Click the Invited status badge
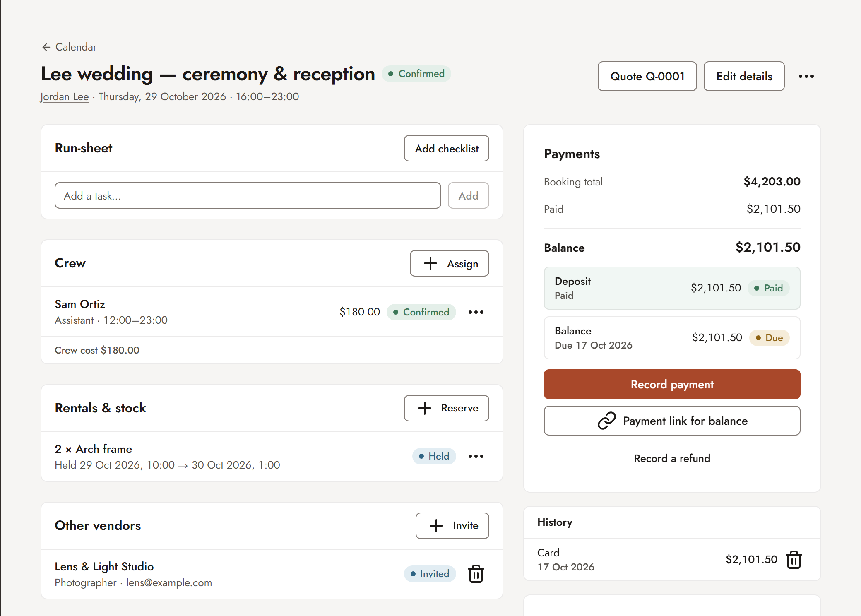The height and width of the screenshot is (616, 861). 430,574
